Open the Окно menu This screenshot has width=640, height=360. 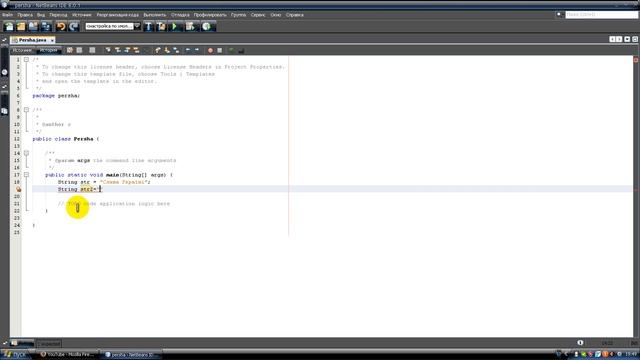(x=276, y=15)
